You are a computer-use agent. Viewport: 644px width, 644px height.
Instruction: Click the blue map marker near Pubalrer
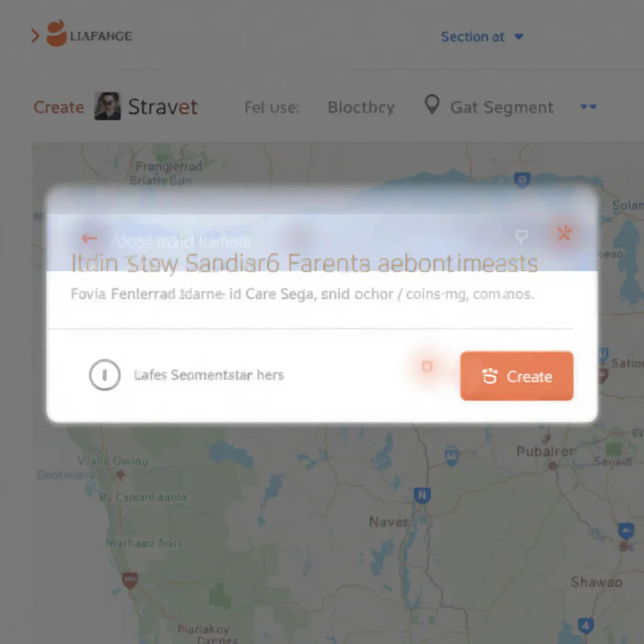pos(452,455)
